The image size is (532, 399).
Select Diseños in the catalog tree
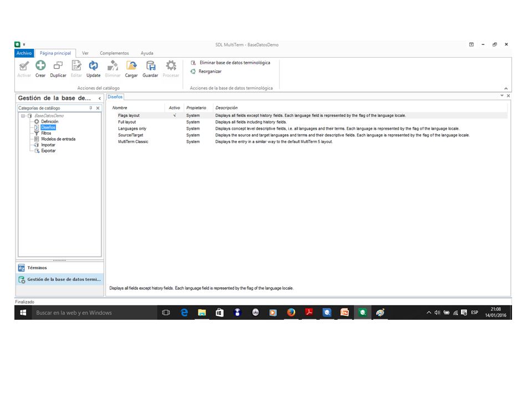[x=48, y=127]
